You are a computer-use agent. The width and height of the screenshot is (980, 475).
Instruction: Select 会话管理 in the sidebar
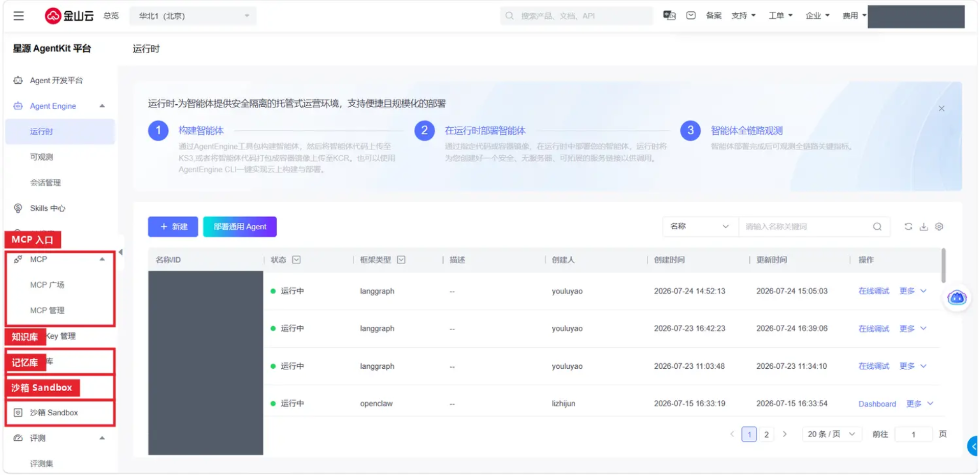point(45,182)
